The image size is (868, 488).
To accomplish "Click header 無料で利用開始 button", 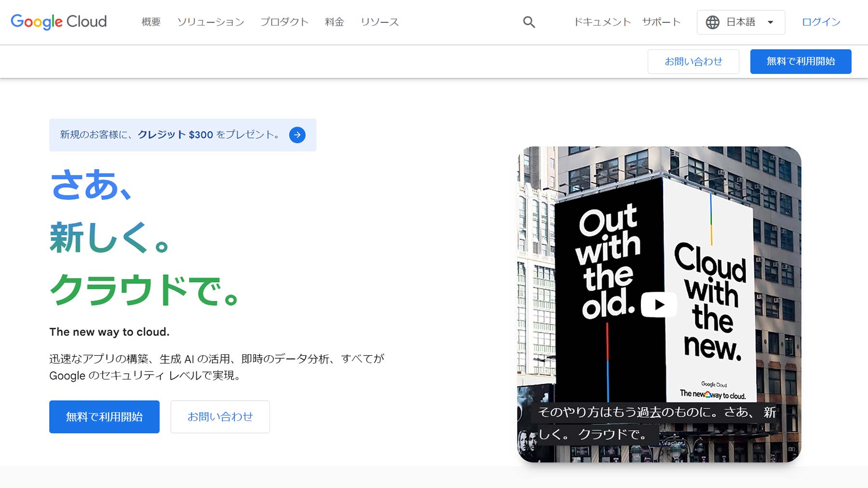I will click(x=801, y=62).
